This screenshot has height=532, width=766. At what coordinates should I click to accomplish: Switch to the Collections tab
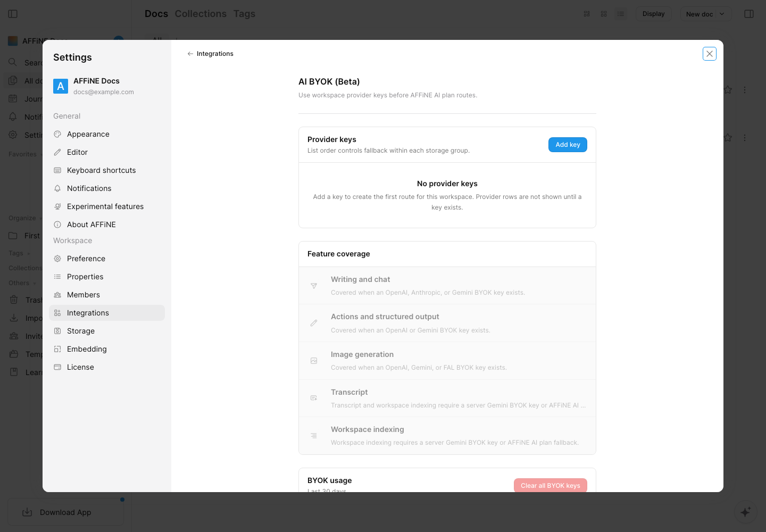click(201, 14)
